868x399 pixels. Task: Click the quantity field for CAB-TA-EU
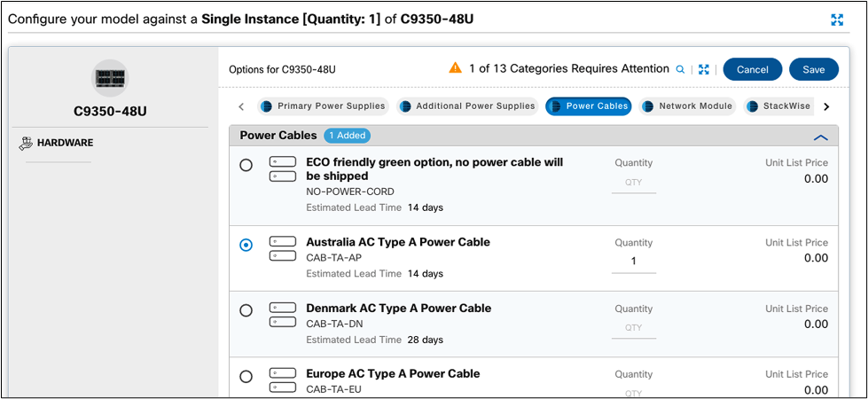pos(634,393)
